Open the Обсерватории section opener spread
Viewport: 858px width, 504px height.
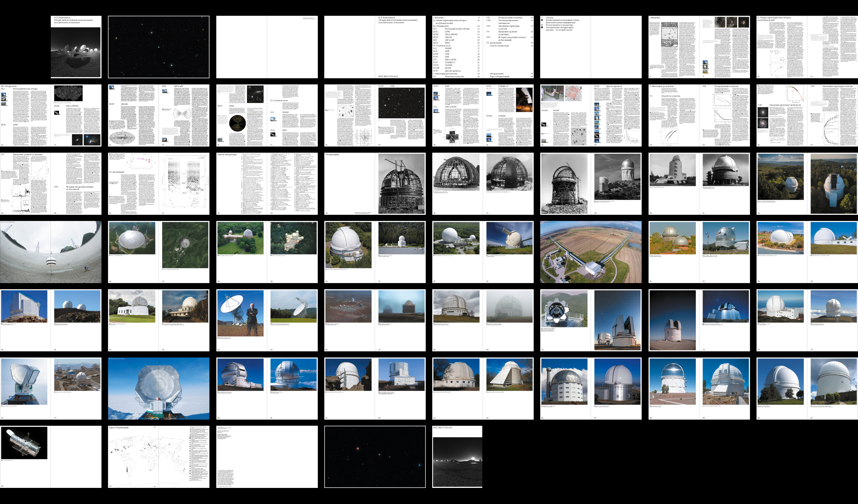pyautogui.click(x=375, y=184)
